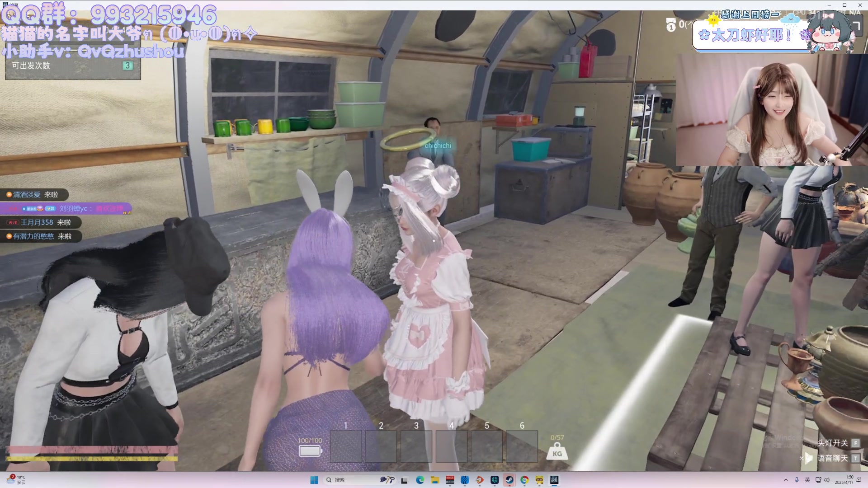The height and width of the screenshot is (488, 868).
Task: Open Task View from taskbar
Action: pyautogui.click(x=404, y=480)
